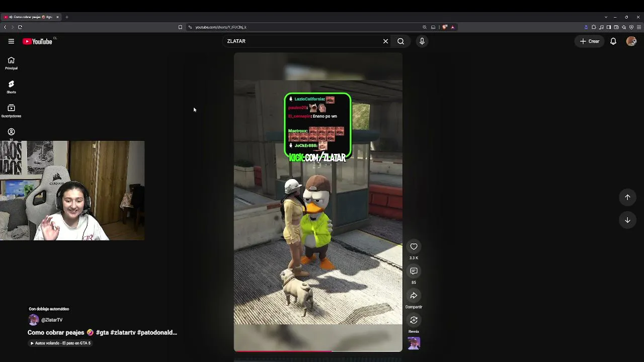
Task: Open the ZlatarTV channel avatar
Action: [x=34, y=320]
